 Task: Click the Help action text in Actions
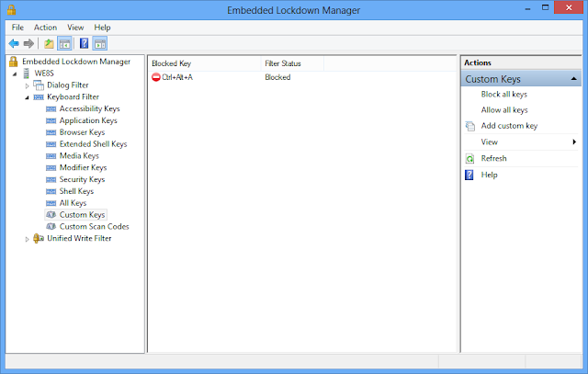(490, 175)
